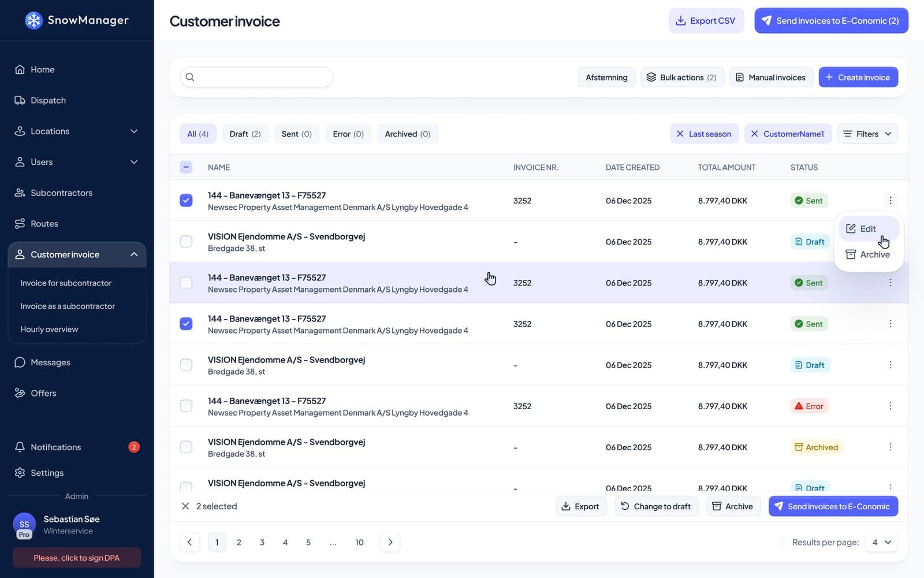
Task: Open the Results per page dropdown
Action: click(881, 542)
